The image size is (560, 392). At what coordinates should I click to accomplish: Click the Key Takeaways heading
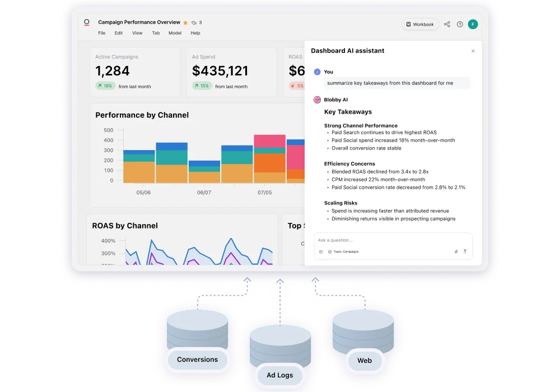coord(348,112)
